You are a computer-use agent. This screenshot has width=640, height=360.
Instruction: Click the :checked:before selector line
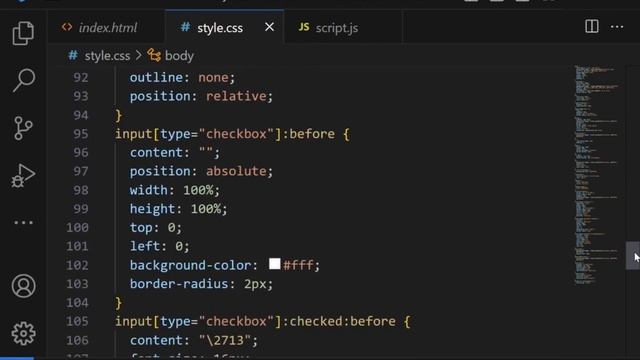[x=262, y=322]
